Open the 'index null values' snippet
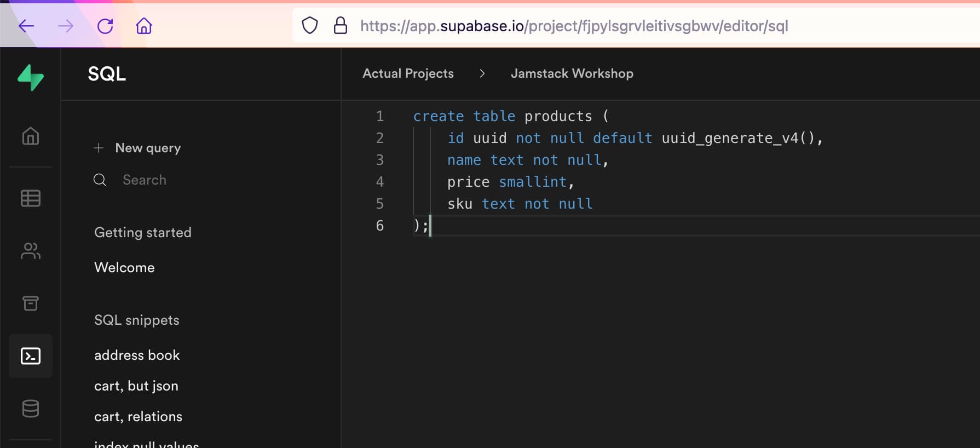This screenshot has height=448, width=980. 147,444
